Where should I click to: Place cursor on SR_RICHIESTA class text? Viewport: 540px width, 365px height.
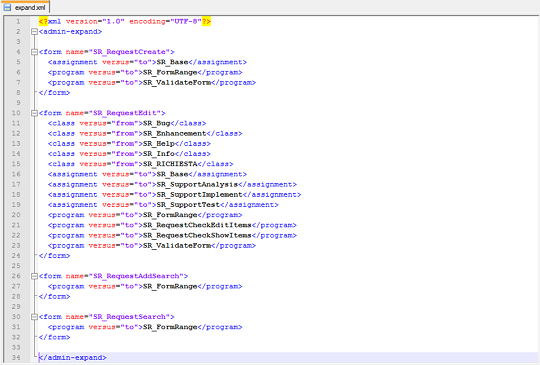tap(170, 164)
